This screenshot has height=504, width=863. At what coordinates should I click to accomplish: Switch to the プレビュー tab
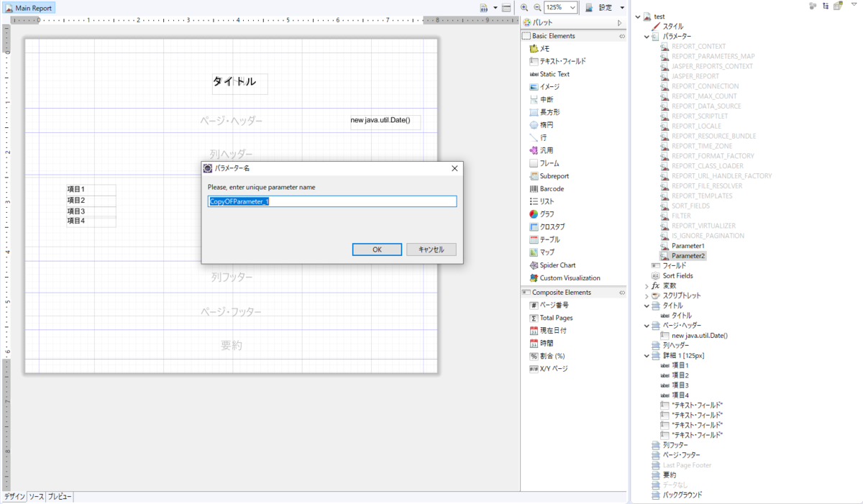(x=60, y=497)
